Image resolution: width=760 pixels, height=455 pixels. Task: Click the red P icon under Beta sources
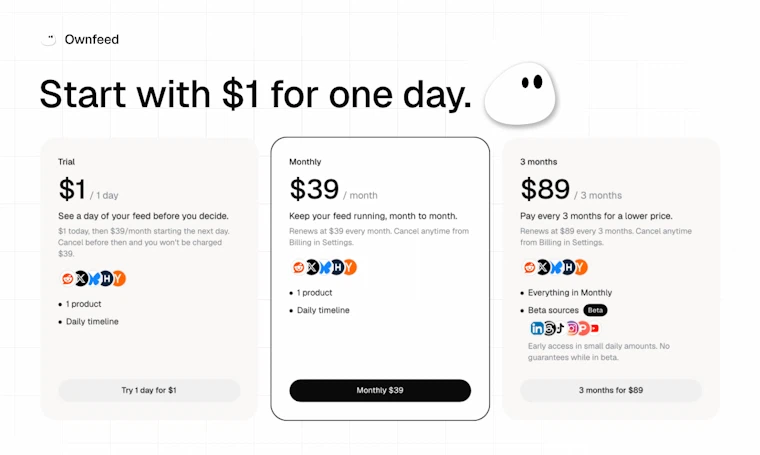tap(584, 328)
